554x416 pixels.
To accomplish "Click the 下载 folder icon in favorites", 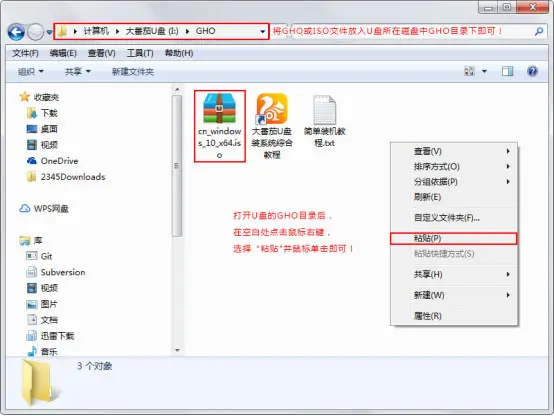I will (32, 113).
